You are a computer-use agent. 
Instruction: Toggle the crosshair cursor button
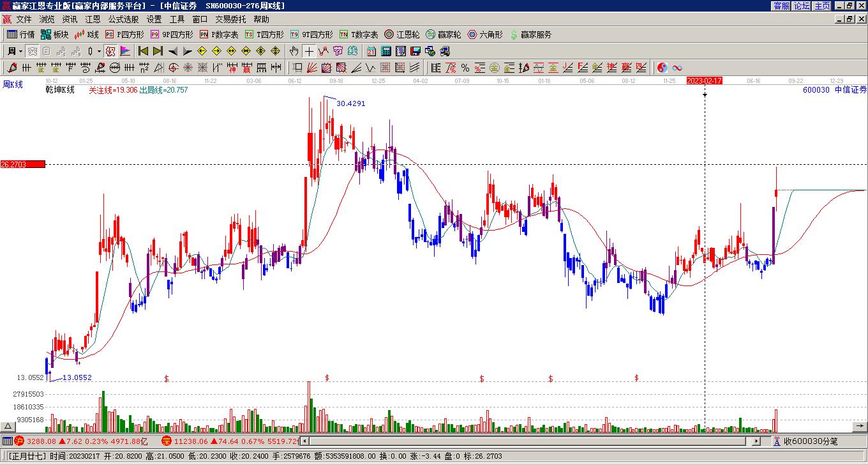pos(309,51)
